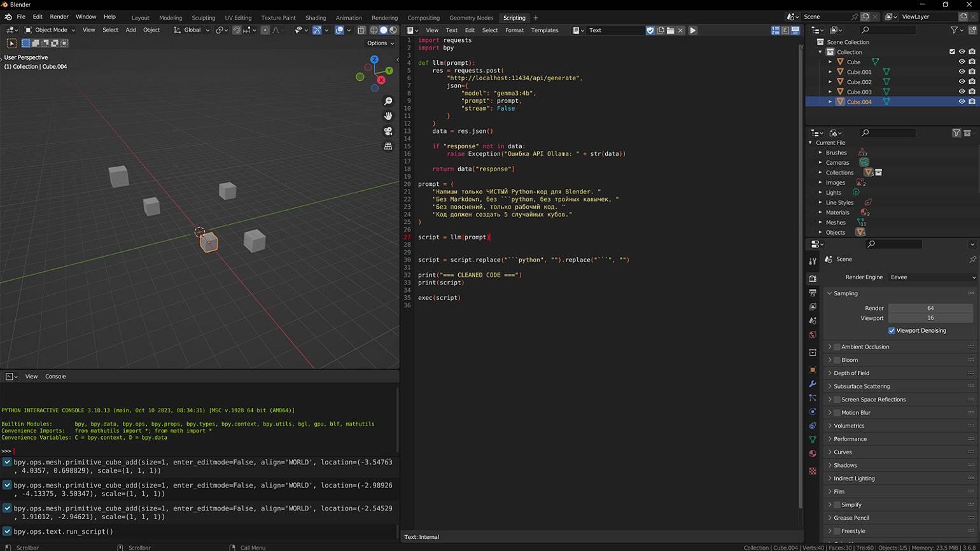Select Cube.003 in the outliner
The image size is (980, 551).
(858, 92)
